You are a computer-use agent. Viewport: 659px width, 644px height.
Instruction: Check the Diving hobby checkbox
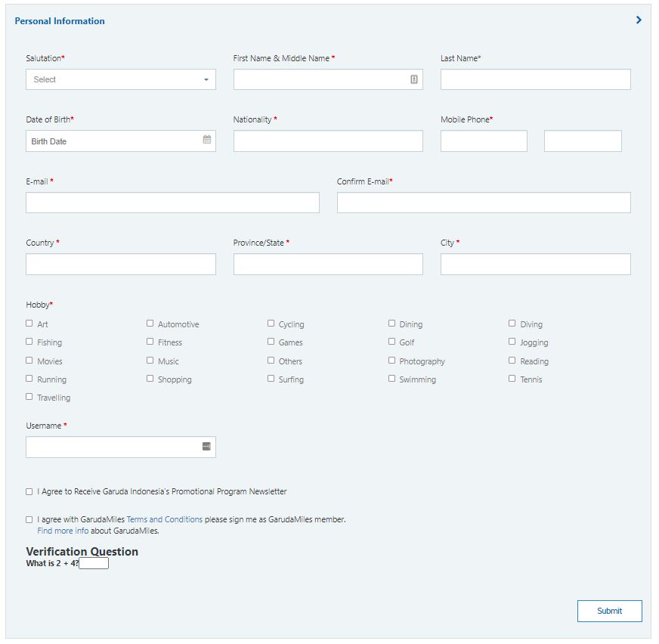pos(512,324)
